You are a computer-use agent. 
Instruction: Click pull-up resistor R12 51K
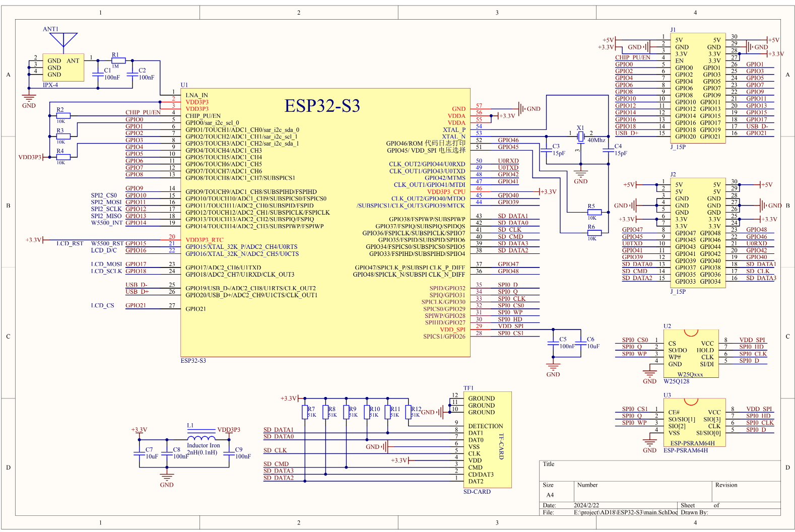click(x=408, y=412)
